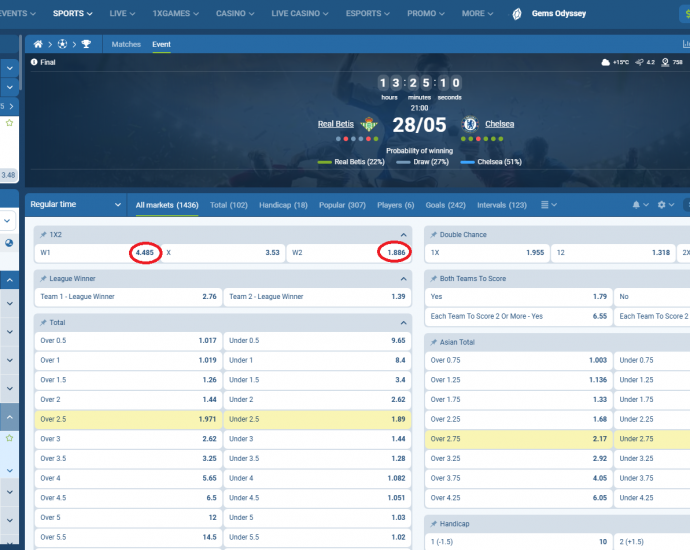Switch to Players (6) tab
Image resolution: width=690 pixels, height=550 pixels.
[396, 205]
